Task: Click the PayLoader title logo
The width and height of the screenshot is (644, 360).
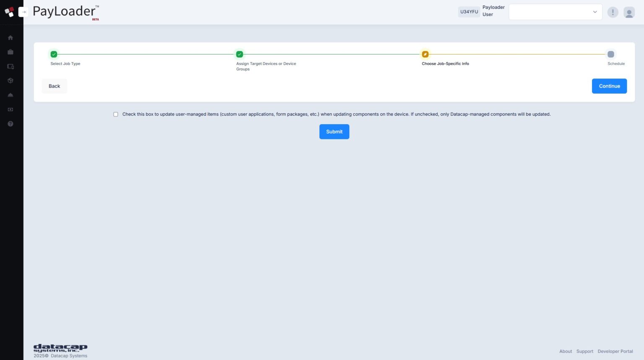Action: tap(66, 12)
